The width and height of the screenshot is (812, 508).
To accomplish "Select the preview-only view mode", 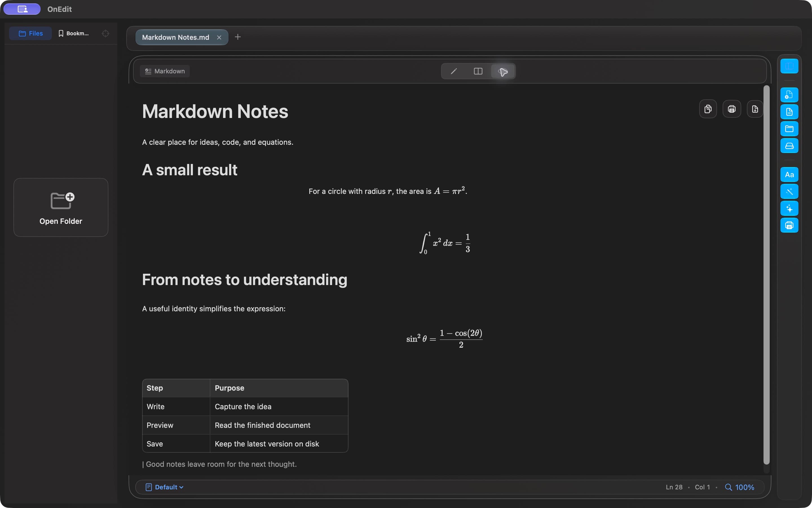I will click(x=503, y=71).
